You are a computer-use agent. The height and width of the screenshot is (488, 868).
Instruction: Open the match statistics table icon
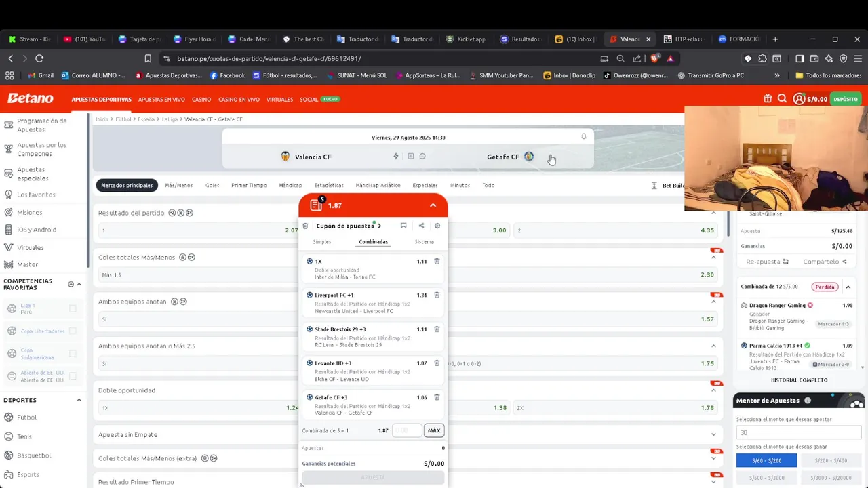point(410,157)
